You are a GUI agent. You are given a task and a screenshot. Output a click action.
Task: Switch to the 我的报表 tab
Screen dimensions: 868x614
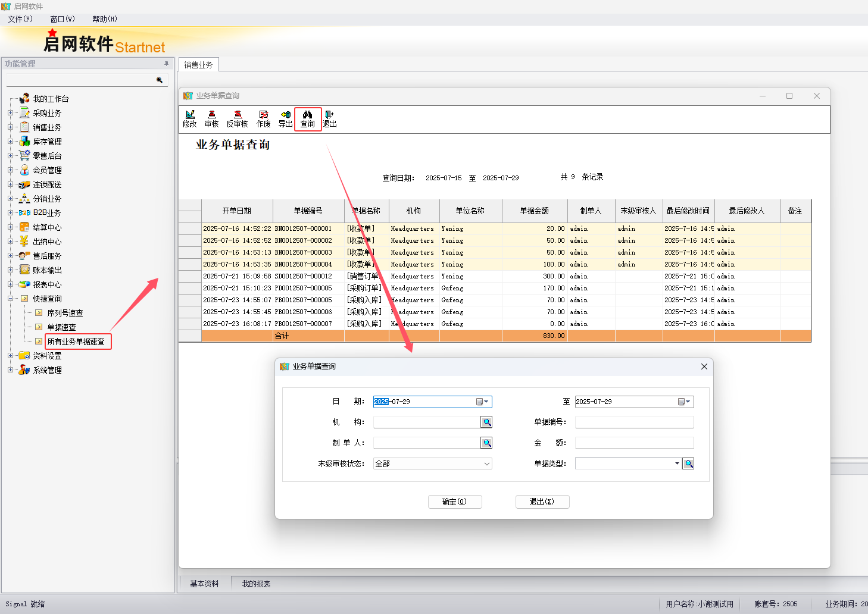(256, 584)
